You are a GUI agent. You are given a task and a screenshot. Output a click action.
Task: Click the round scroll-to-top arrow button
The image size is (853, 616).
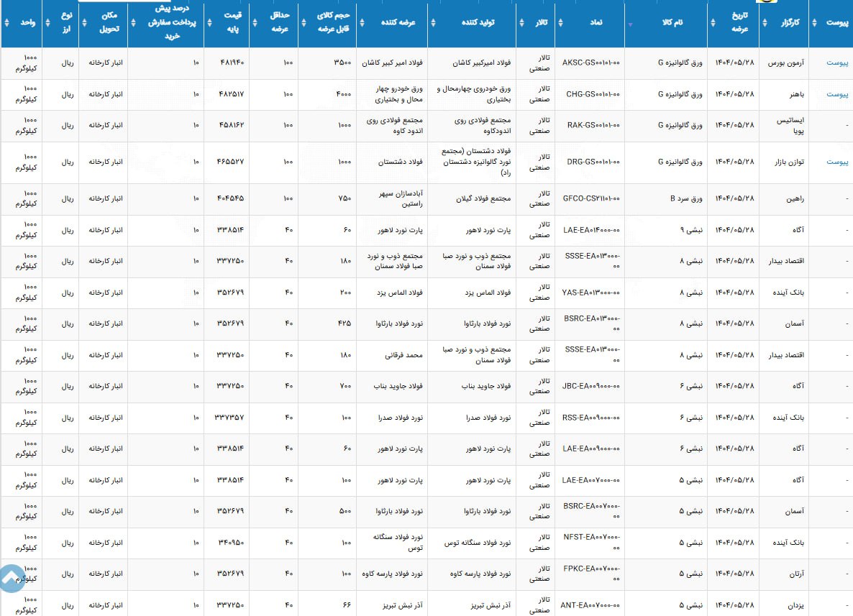[12, 578]
